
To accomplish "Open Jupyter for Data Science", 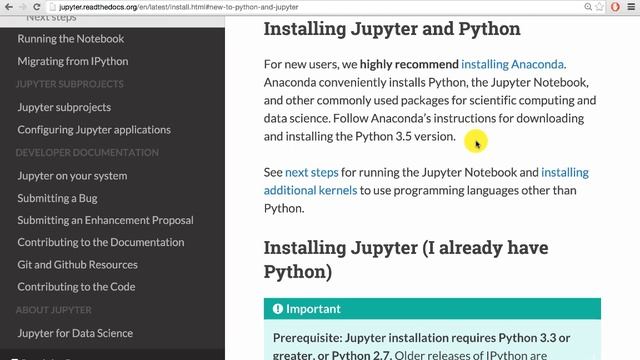I will coord(75,333).
